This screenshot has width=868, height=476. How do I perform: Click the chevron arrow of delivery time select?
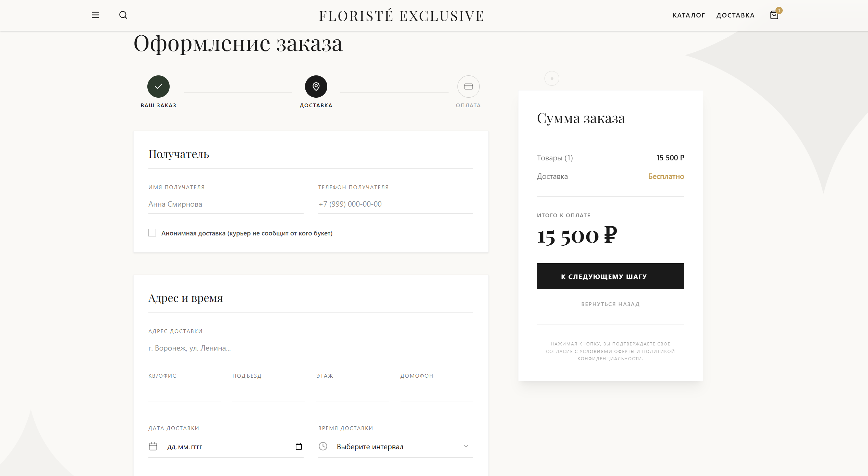point(466,446)
